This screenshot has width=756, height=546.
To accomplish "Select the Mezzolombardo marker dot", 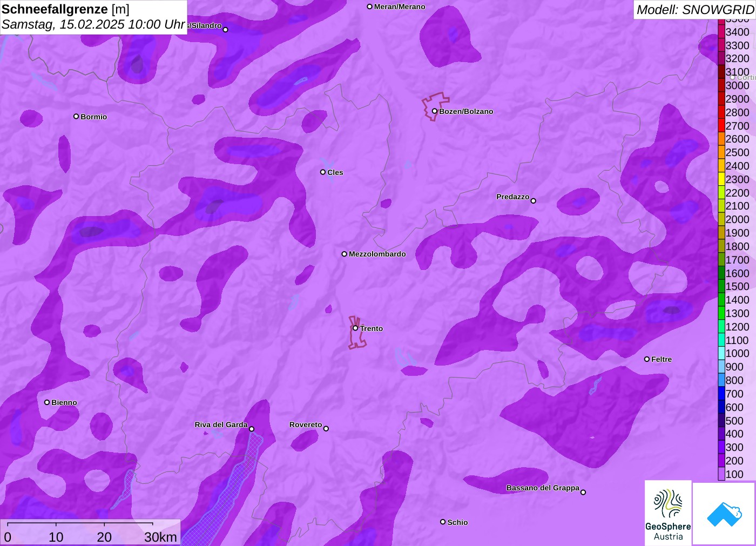I will click(x=345, y=254).
